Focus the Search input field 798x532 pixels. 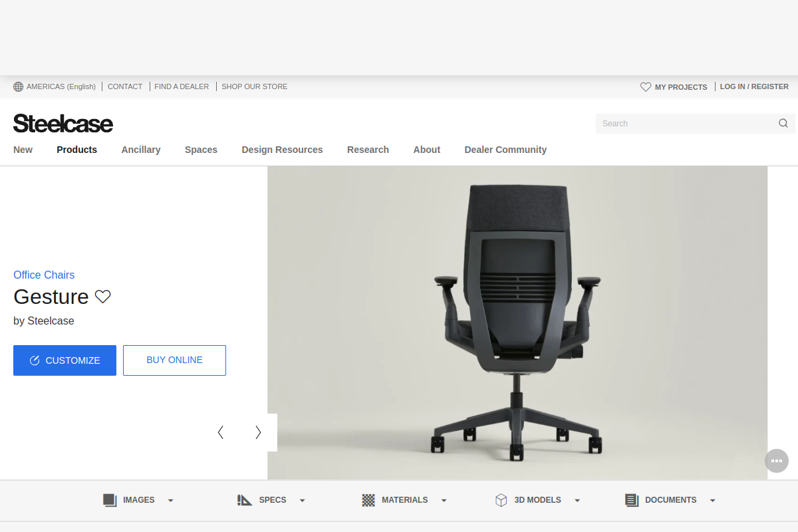695,123
